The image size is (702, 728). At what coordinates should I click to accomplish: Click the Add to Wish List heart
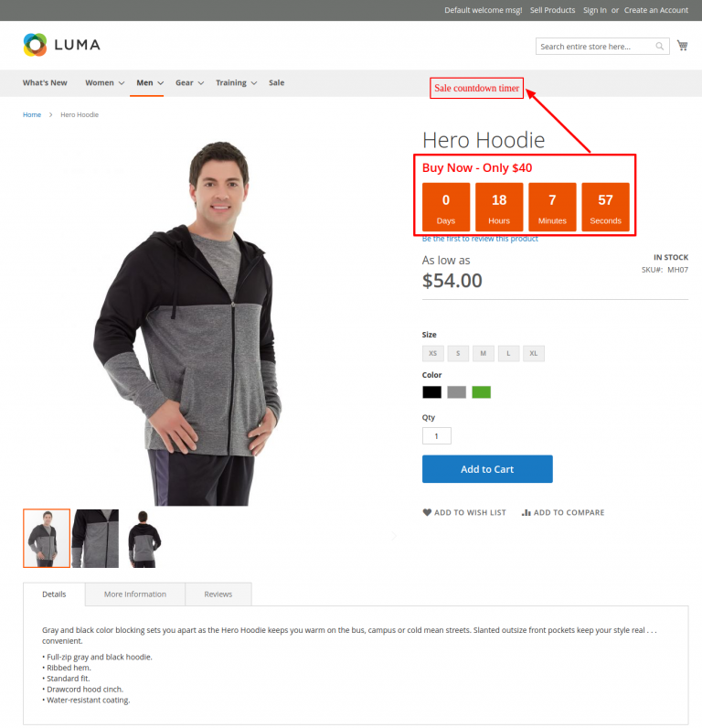click(x=427, y=512)
